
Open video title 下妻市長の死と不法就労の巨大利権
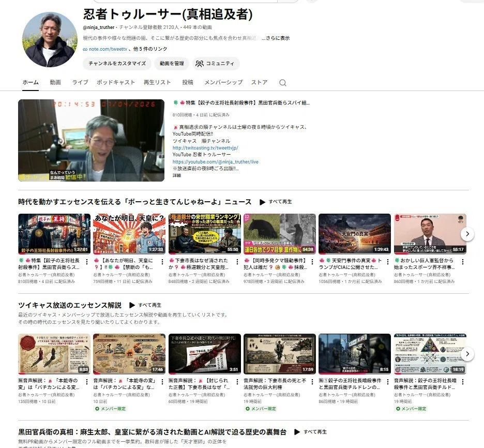point(275,384)
